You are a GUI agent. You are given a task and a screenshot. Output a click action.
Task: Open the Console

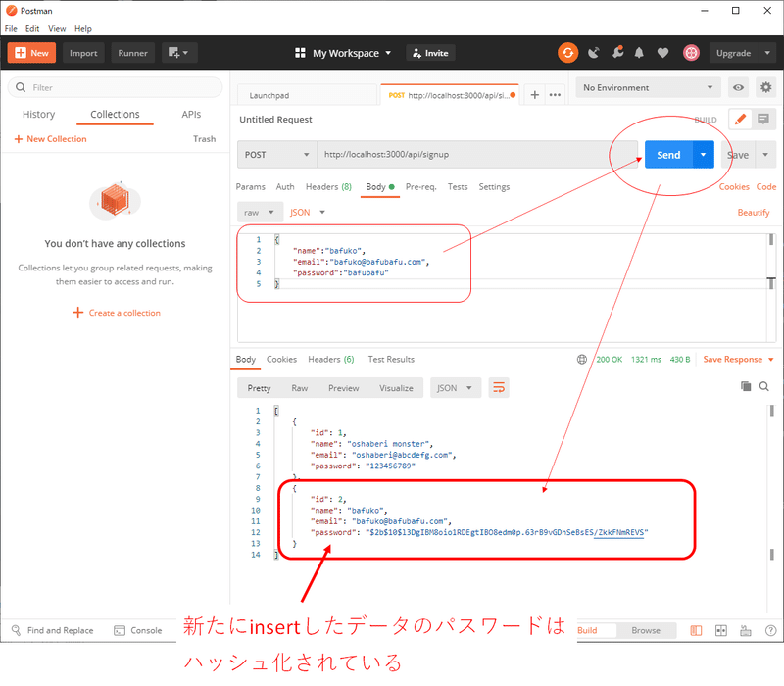[138, 630]
